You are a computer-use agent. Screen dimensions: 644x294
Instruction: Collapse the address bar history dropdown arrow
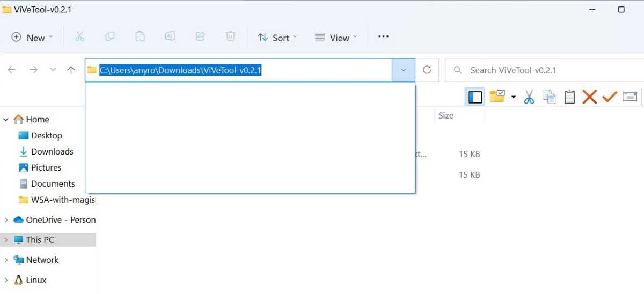click(404, 70)
